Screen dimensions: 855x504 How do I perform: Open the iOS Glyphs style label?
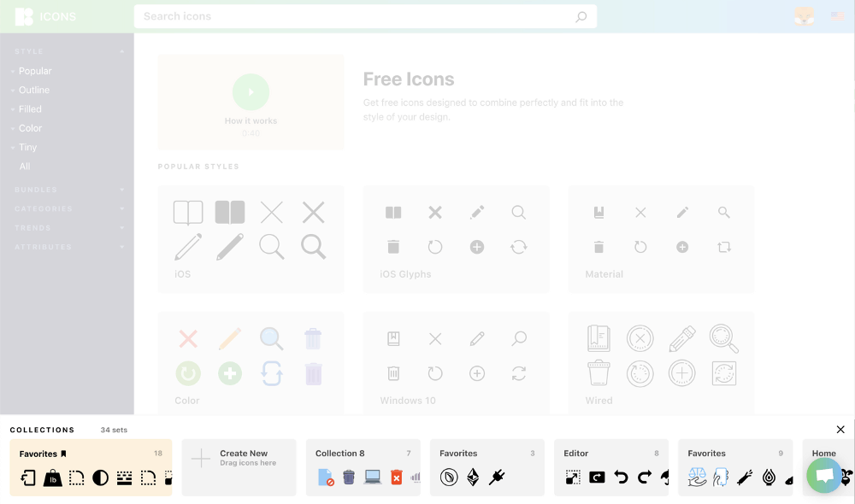pyautogui.click(x=405, y=274)
